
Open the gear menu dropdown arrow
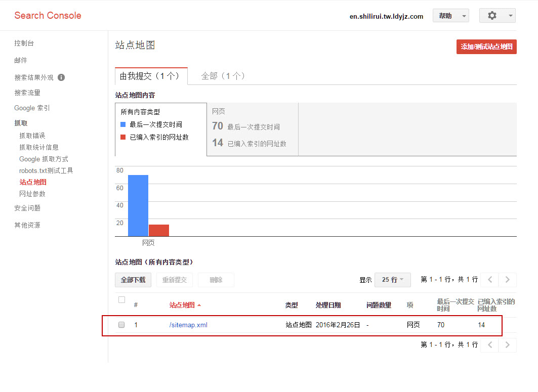(x=510, y=16)
